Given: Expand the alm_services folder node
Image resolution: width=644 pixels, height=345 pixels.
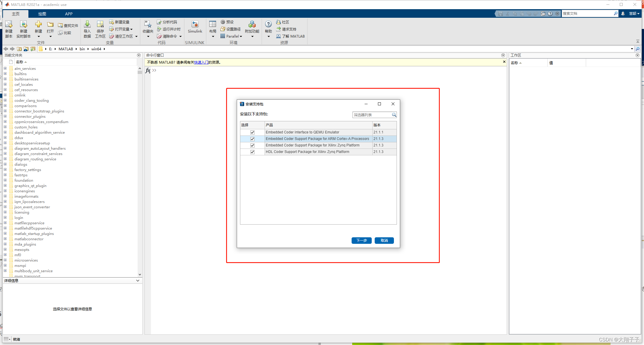Looking at the screenshot, I should pyautogui.click(x=5, y=68).
